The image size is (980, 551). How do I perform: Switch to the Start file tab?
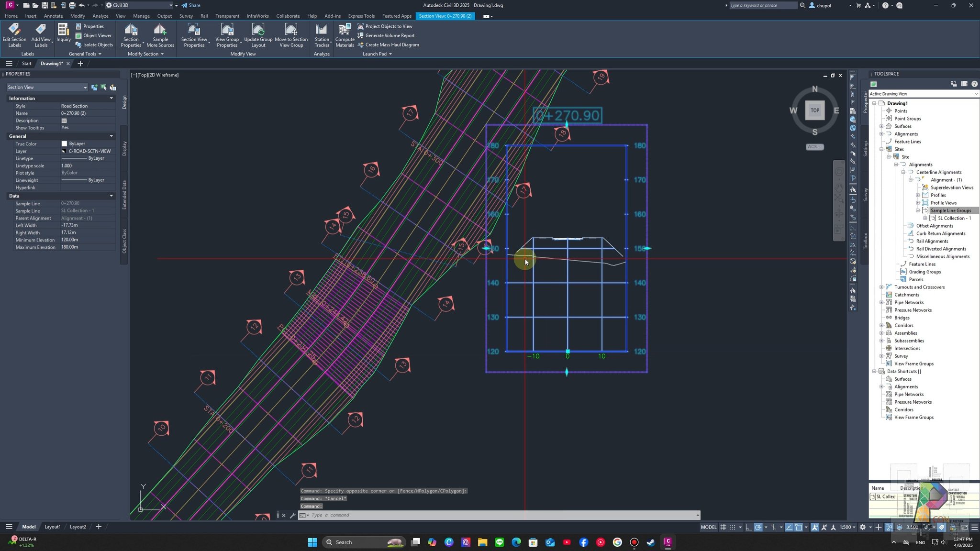pos(27,64)
